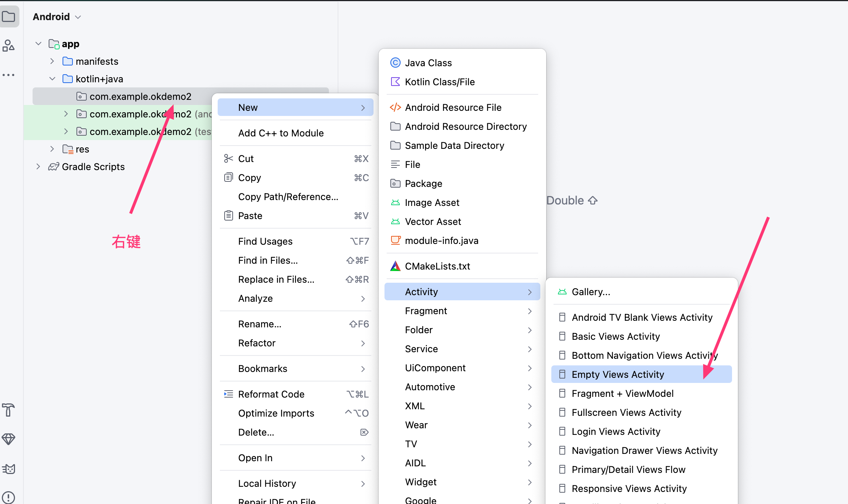Screen dimensions: 848x504
Task: Click Image Asset menu entry
Action: 432,203
